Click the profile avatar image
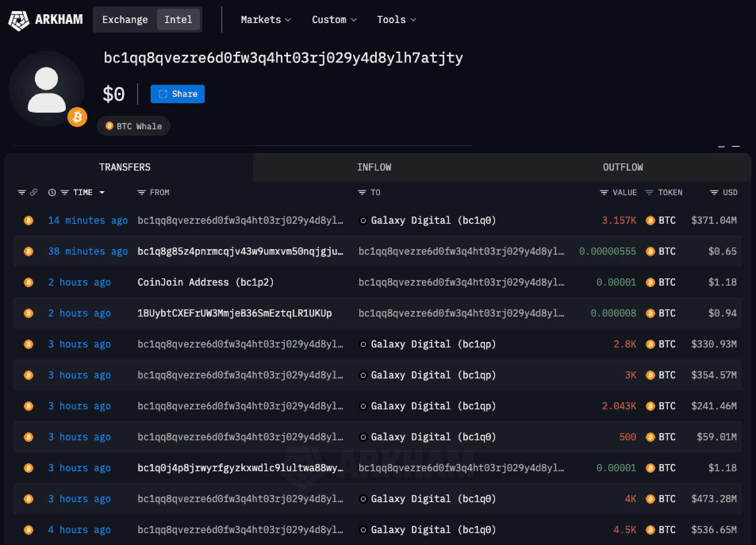Image resolution: width=756 pixels, height=545 pixels. [x=47, y=89]
